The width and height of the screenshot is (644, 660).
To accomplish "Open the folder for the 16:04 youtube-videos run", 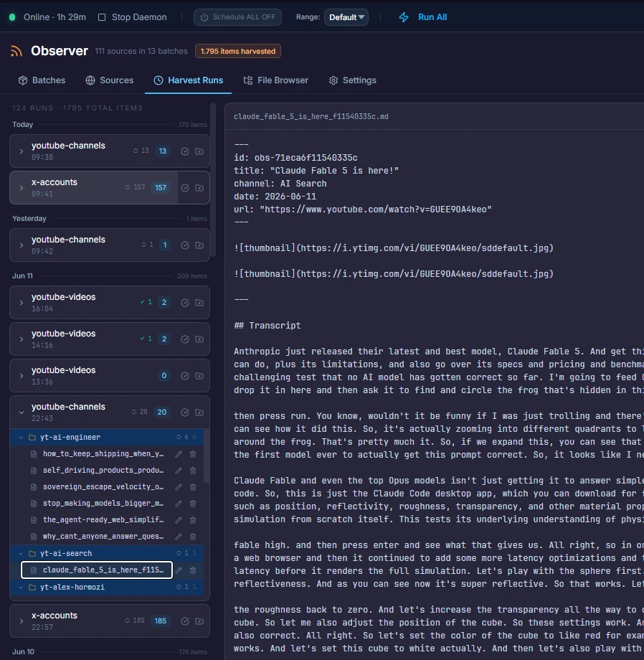I will coord(199,302).
